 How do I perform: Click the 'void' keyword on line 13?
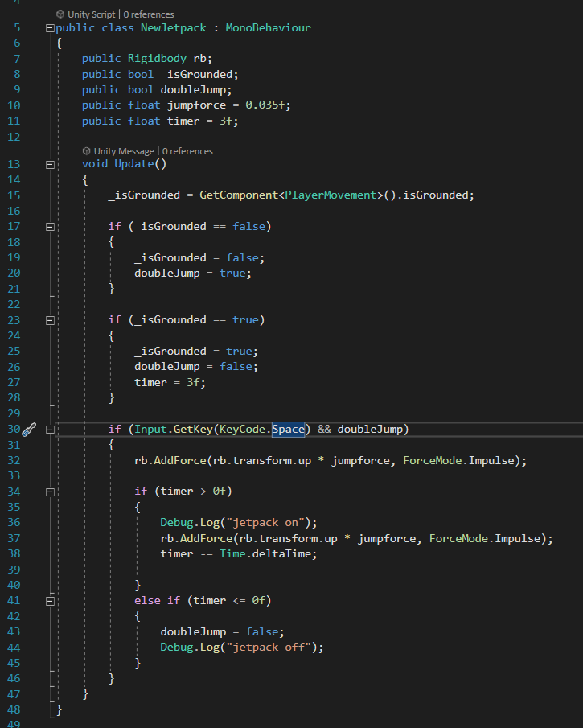tap(95, 164)
